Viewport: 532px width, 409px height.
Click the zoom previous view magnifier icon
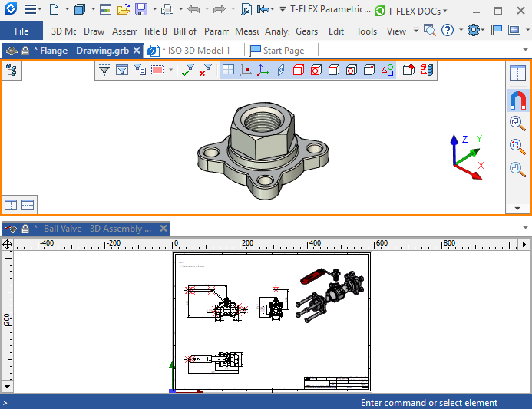click(x=517, y=169)
